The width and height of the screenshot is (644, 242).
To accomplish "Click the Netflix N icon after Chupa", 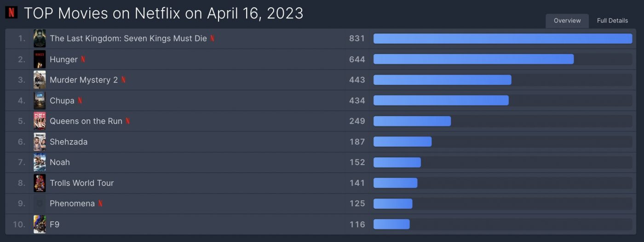I will 80,100.
